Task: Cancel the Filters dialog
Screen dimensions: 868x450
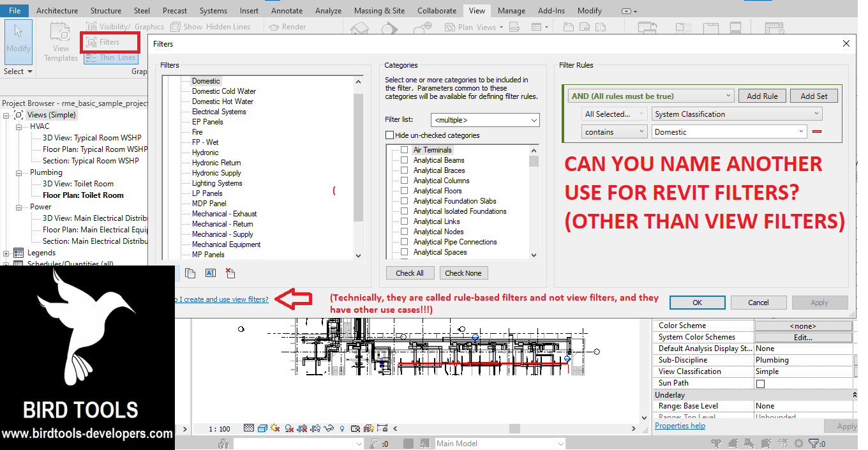Action: point(758,303)
